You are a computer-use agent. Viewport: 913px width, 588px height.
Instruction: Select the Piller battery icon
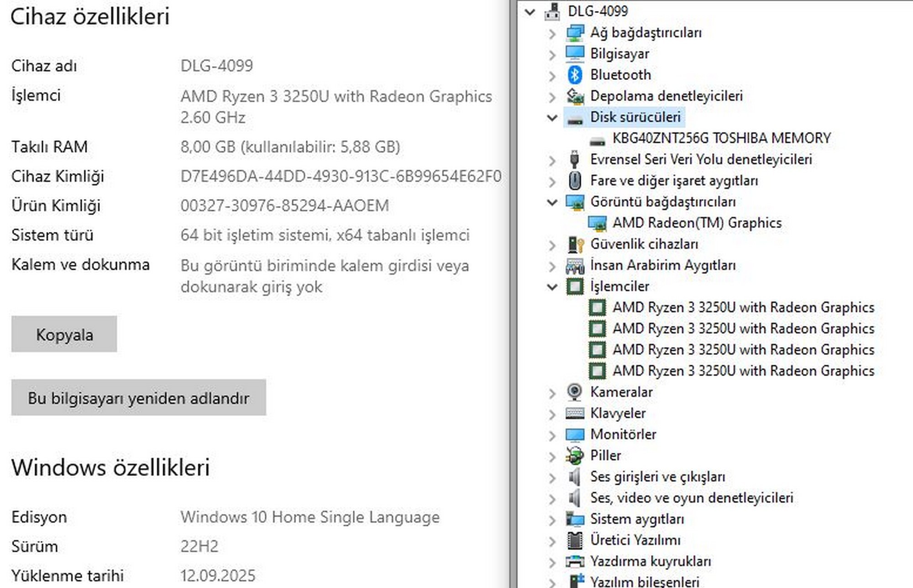[x=574, y=456]
